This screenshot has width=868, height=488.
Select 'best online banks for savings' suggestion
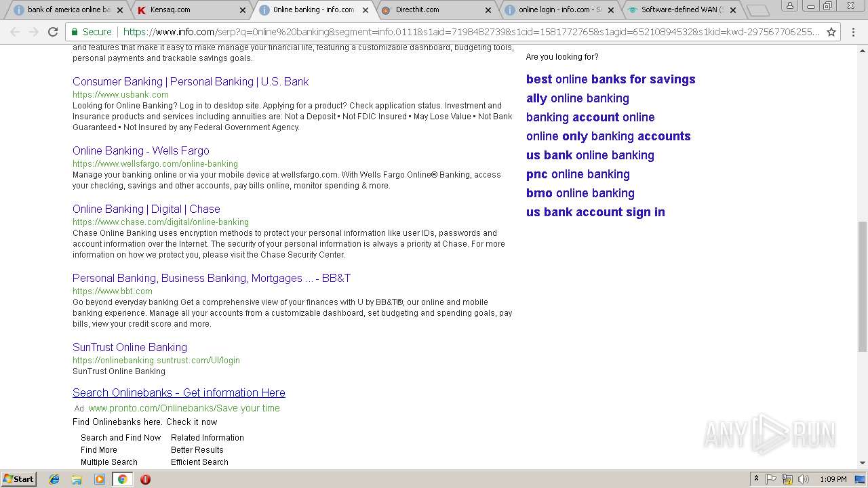point(611,79)
